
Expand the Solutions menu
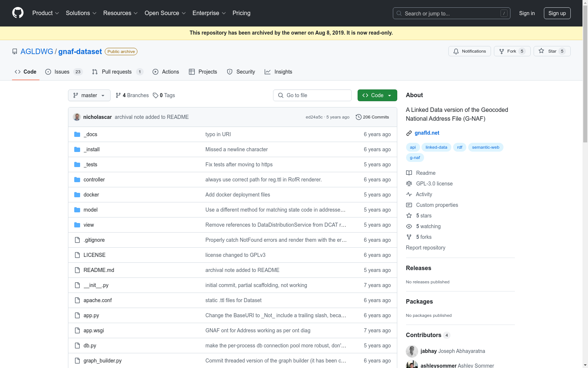[81, 13]
